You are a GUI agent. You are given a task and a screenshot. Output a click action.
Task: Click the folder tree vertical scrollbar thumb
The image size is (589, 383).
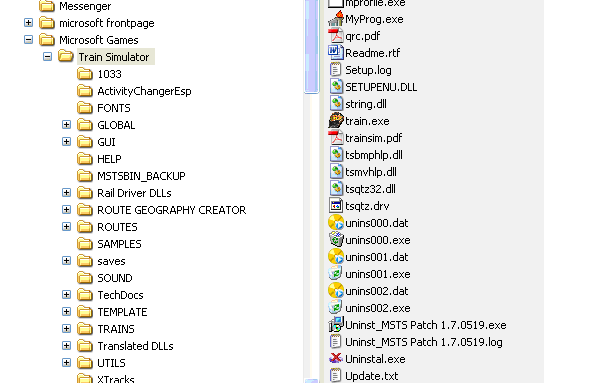coord(312,46)
